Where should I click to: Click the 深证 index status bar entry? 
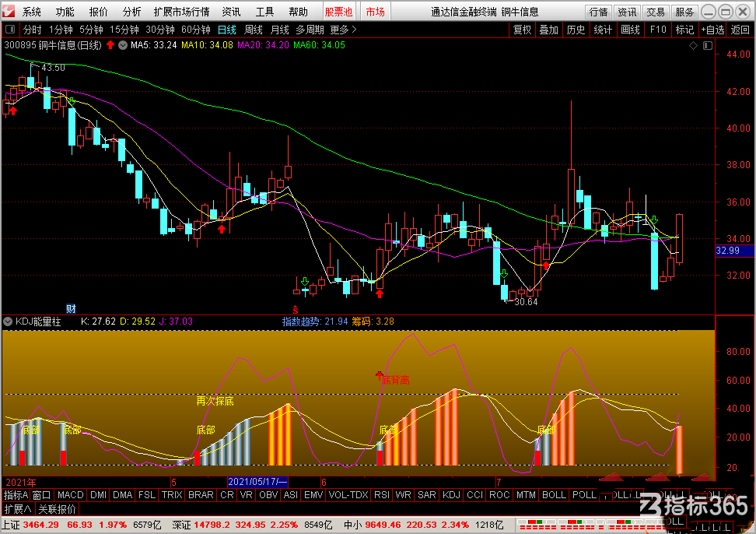(x=252, y=525)
